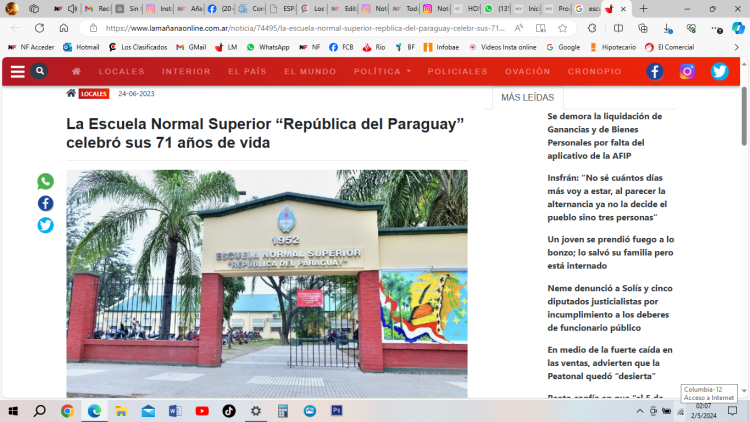Select Más Leídas tab
This screenshot has height=422, width=750.
click(x=528, y=98)
